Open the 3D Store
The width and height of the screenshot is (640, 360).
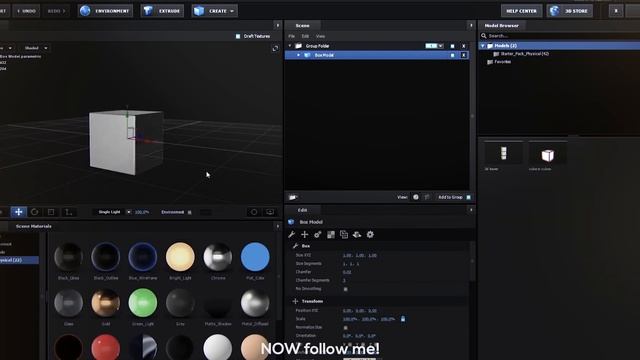point(570,11)
